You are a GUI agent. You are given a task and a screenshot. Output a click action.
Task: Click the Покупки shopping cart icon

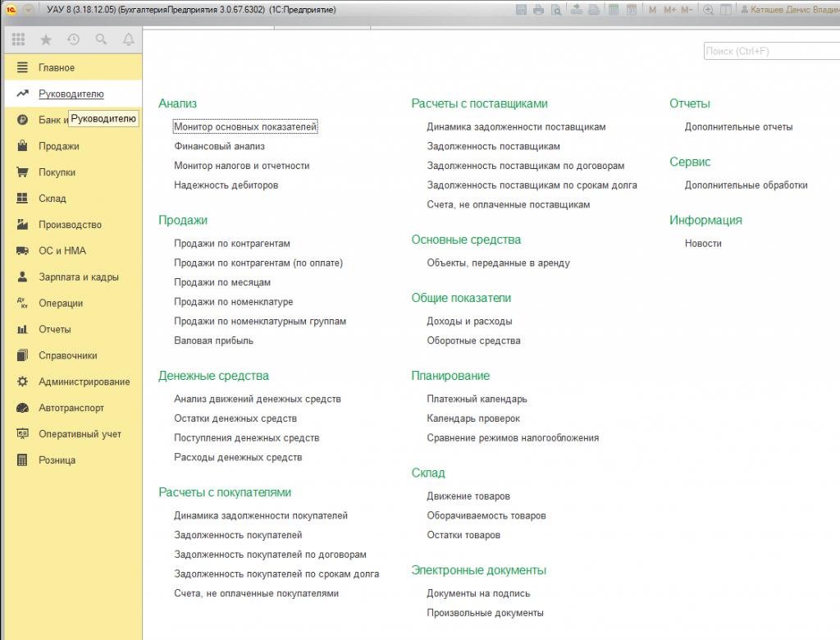(22, 172)
